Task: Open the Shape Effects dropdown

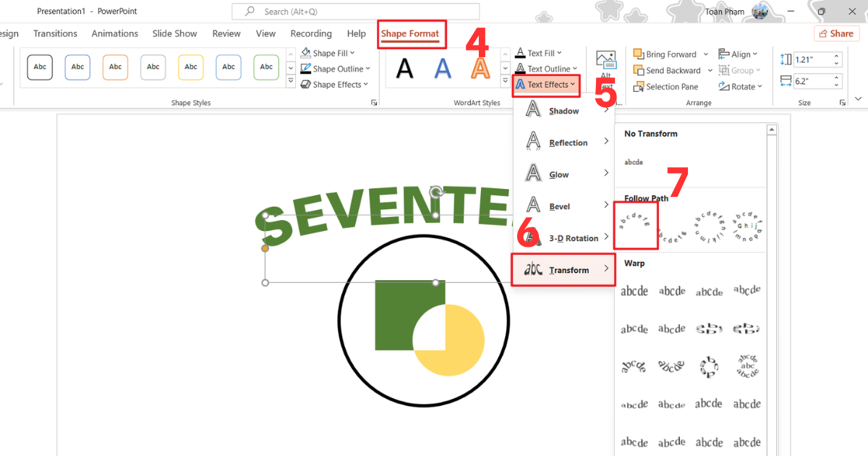Action: tap(334, 85)
